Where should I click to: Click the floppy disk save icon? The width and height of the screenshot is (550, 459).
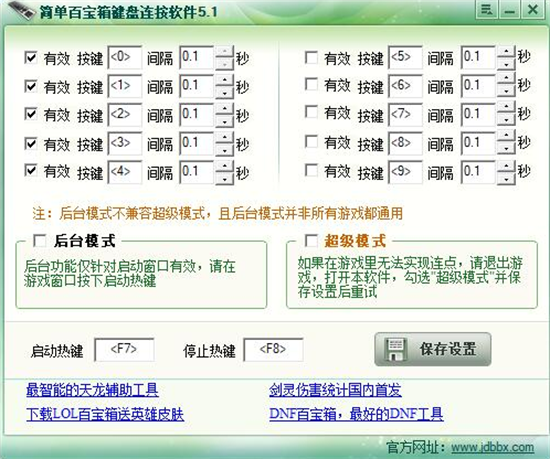pyautogui.click(x=396, y=349)
